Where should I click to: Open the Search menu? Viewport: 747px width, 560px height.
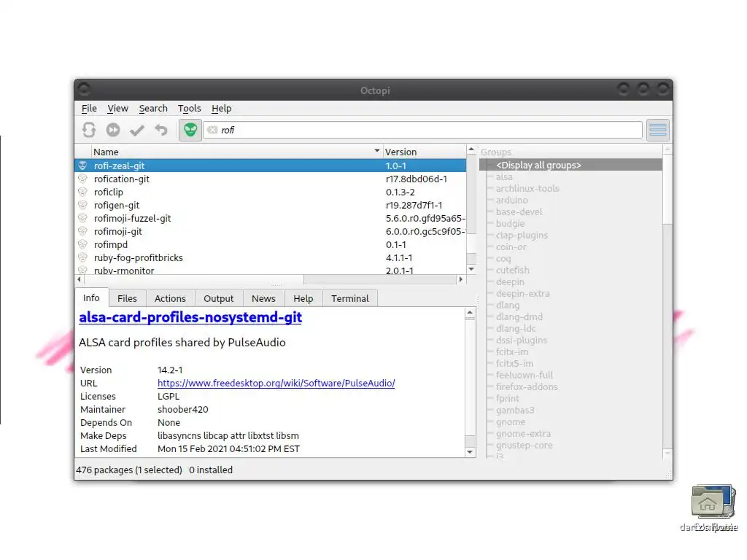coord(153,109)
